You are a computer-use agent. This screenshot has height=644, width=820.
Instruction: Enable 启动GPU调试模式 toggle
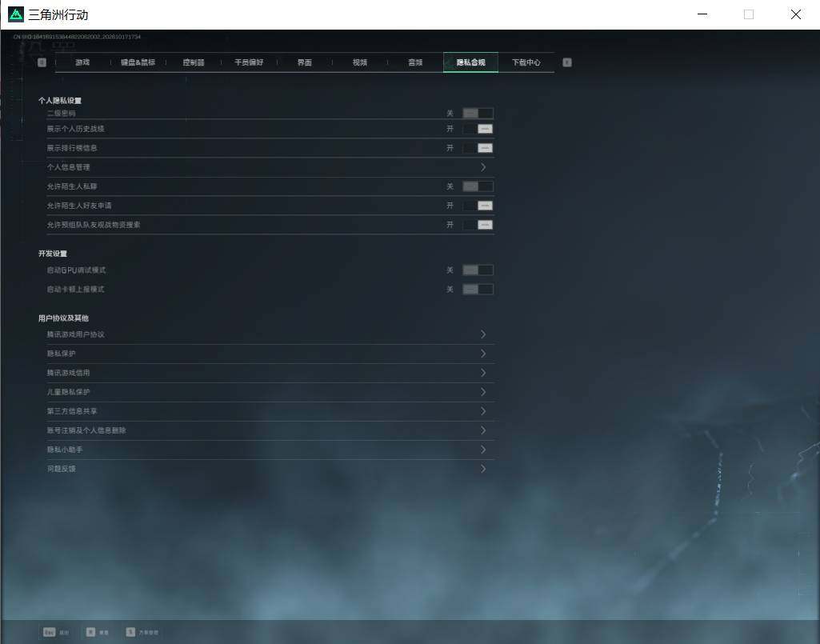click(478, 270)
